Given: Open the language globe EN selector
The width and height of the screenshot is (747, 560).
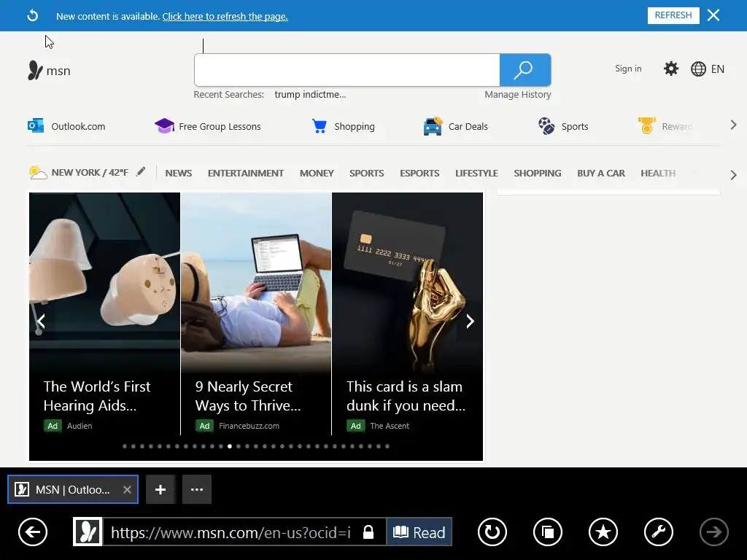Looking at the screenshot, I should pyautogui.click(x=708, y=69).
